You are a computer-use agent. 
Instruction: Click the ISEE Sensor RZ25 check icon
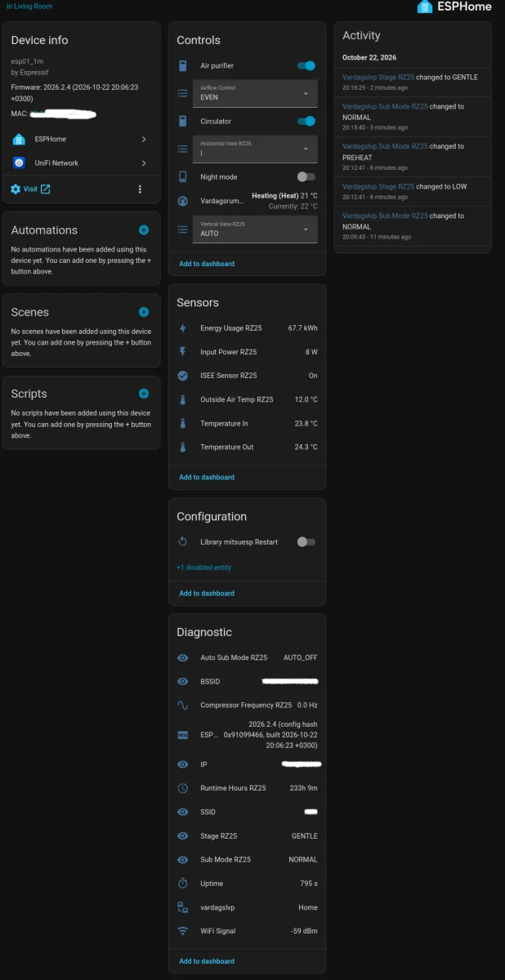click(183, 376)
